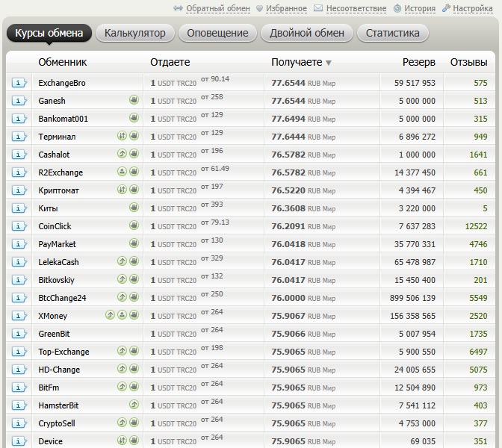The width and height of the screenshot is (502, 448).
Task: Open info icon for Терминал row
Action: [19, 137]
